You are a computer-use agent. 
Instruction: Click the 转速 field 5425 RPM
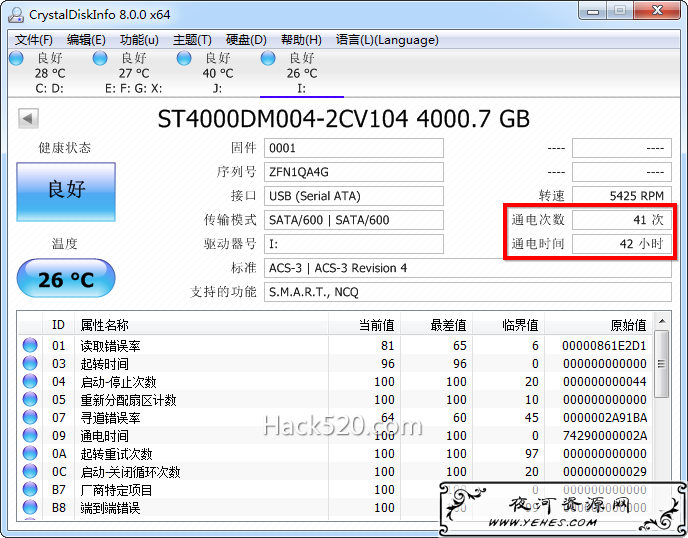622,196
